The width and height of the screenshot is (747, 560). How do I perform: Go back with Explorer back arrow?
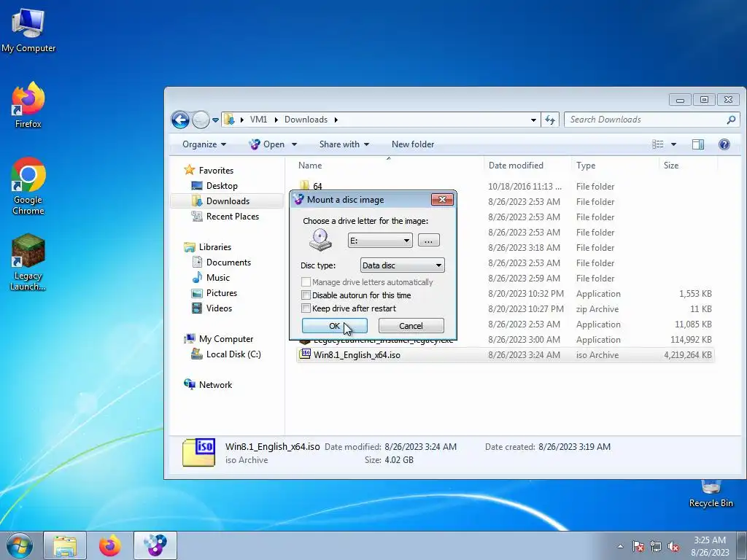[x=181, y=120]
